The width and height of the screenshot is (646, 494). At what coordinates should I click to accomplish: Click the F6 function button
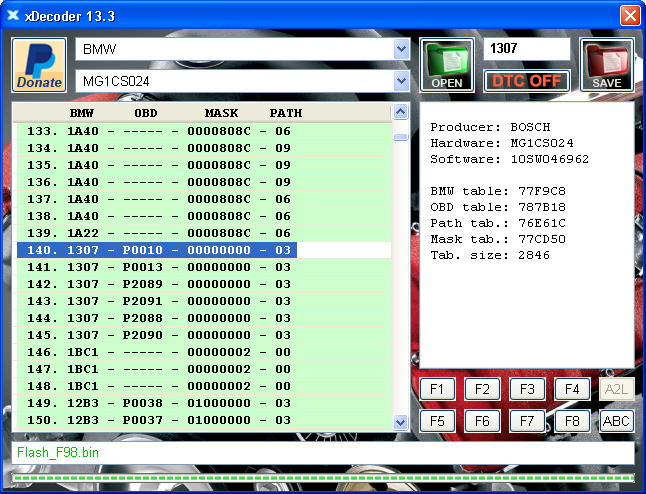[482, 421]
